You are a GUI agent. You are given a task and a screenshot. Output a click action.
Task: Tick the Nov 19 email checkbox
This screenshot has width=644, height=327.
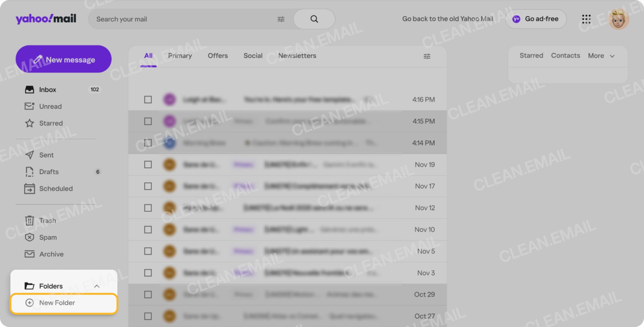tap(148, 165)
